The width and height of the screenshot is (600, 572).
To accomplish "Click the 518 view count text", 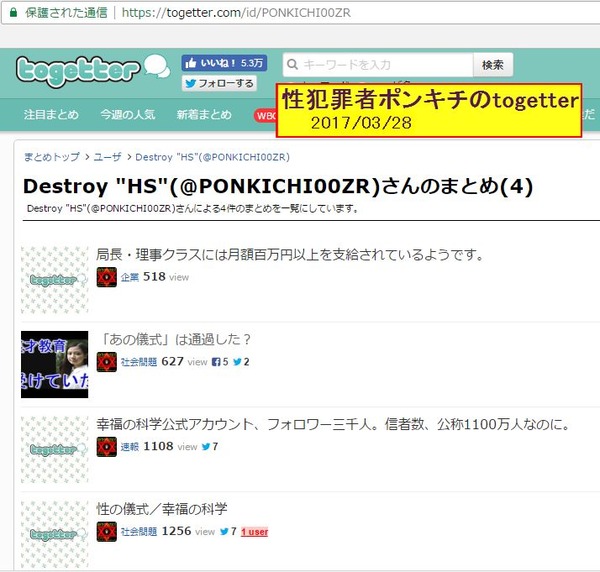I will coord(166,277).
